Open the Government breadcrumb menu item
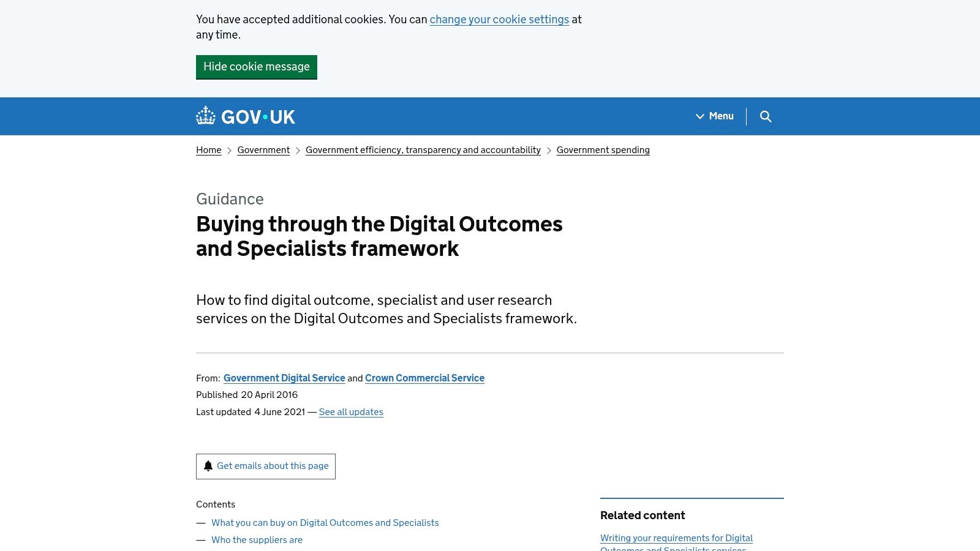 263,150
